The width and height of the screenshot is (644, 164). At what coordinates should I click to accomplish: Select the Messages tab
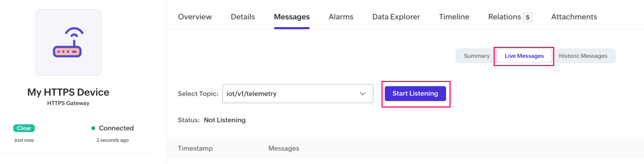(x=291, y=17)
